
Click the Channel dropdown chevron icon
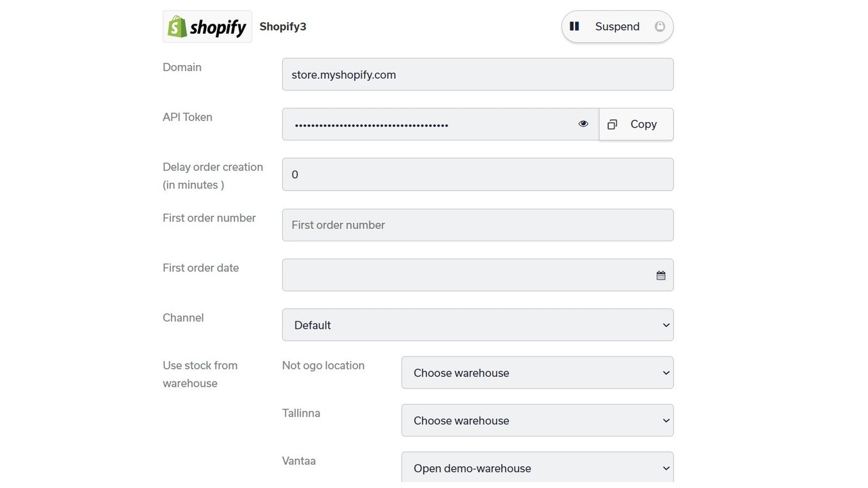tap(665, 325)
